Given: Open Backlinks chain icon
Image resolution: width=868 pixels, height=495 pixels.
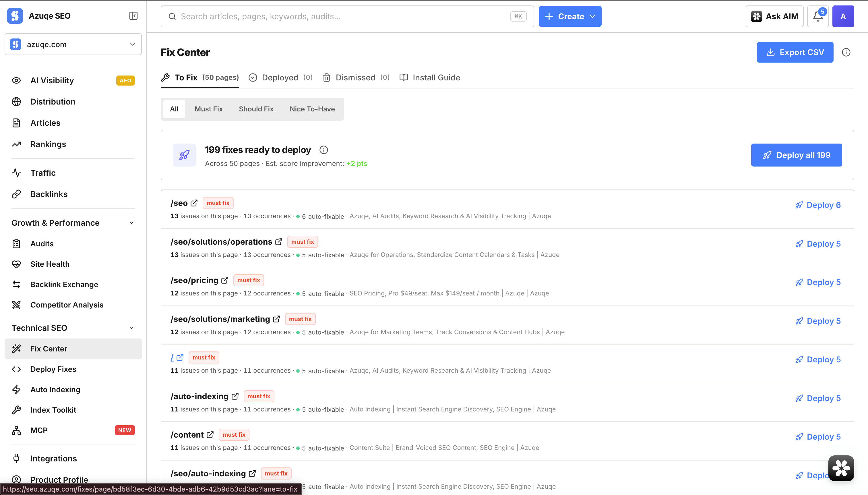Looking at the screenshot, I should coord(16,194).
